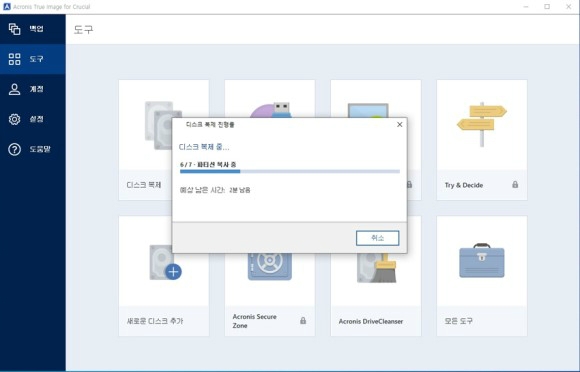Open the all tools toolbox icon
Image resolution: width=580 pixels, height=372 pixels.
[482, 261]
